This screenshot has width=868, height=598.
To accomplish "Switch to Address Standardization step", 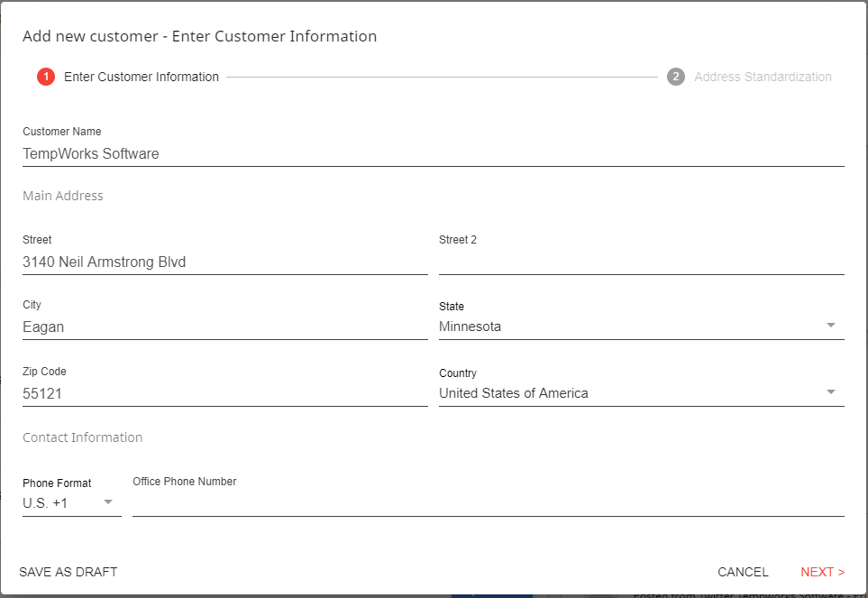I will point(762,77).
